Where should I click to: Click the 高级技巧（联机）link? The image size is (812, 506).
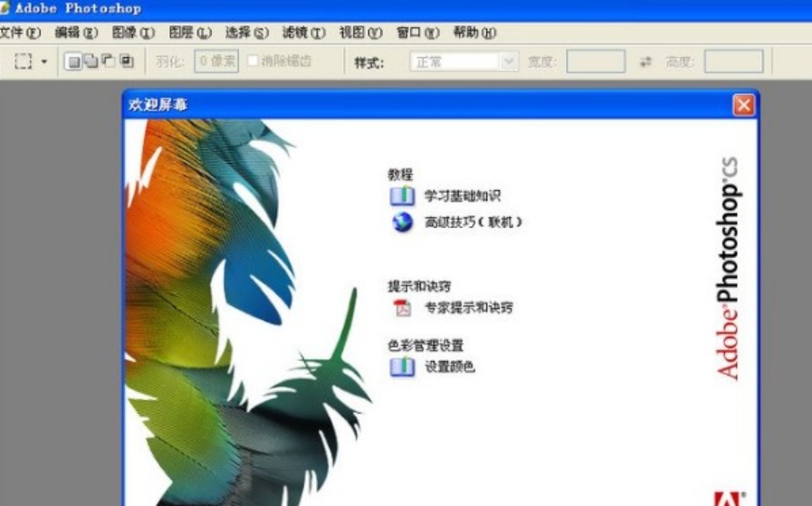click(473, 222)
